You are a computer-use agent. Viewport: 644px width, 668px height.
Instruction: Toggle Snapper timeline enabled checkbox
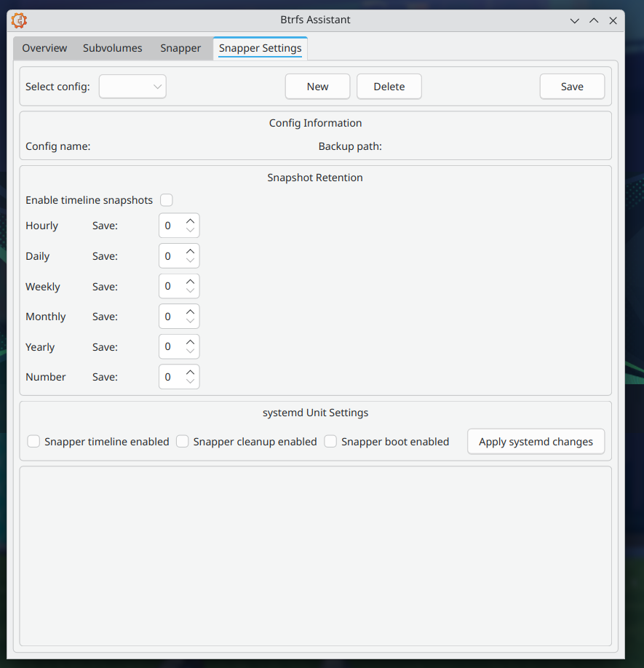coord(33,442)
